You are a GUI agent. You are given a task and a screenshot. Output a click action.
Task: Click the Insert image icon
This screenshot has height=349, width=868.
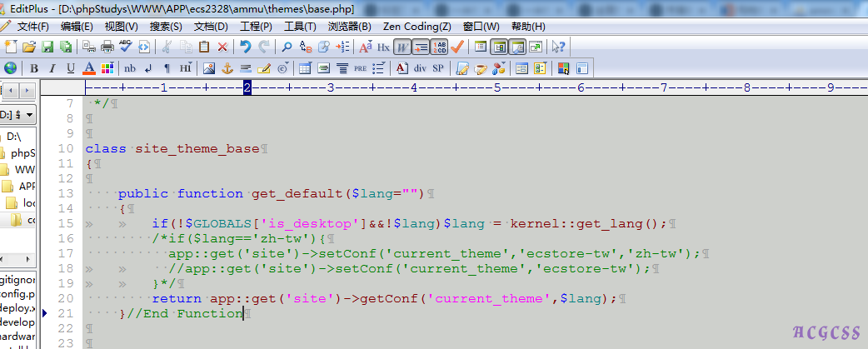(x=208, y=68)
